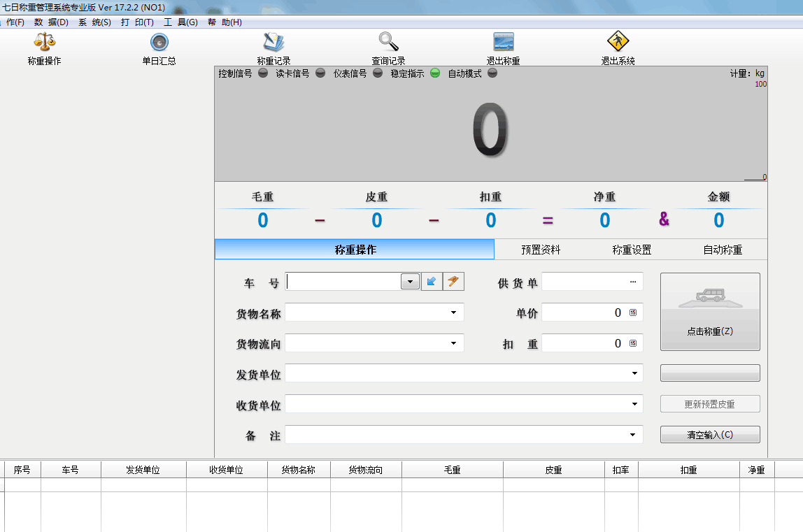Click the axe icon next to the vehicle number
This screenshot has height=532, width=803.
point(452,281)
